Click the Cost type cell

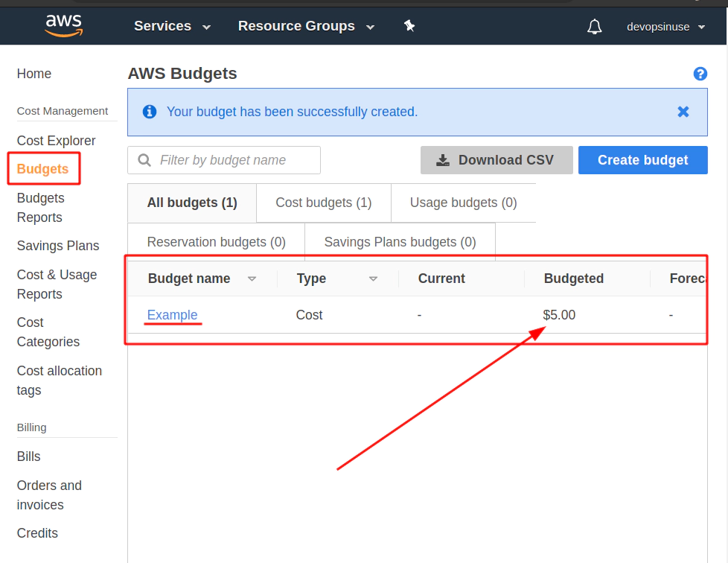[309, 315]
